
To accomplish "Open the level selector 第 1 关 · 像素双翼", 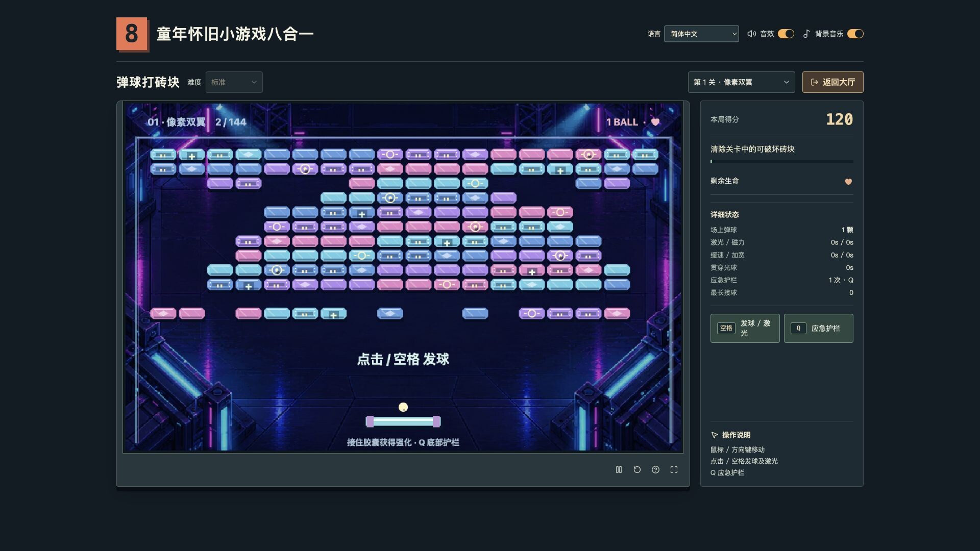I will 741,82.
